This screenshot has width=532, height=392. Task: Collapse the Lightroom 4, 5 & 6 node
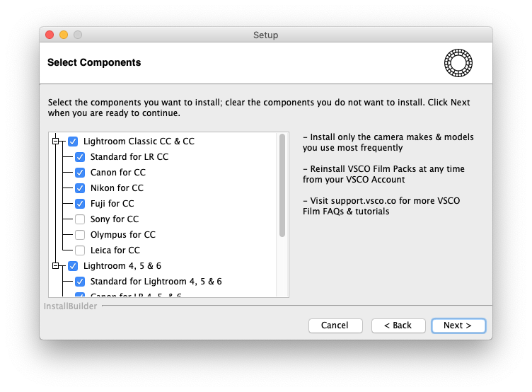[57, 266]
